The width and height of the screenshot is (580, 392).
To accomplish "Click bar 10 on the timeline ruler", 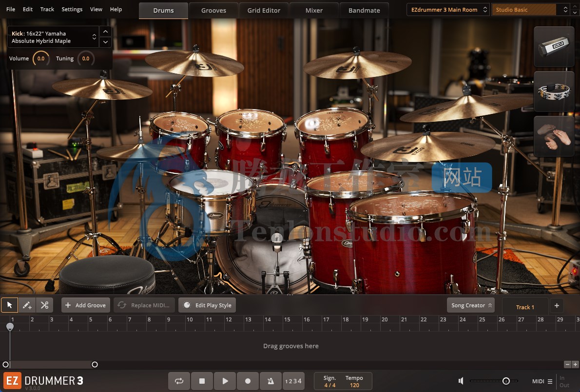I will (190, 319).
